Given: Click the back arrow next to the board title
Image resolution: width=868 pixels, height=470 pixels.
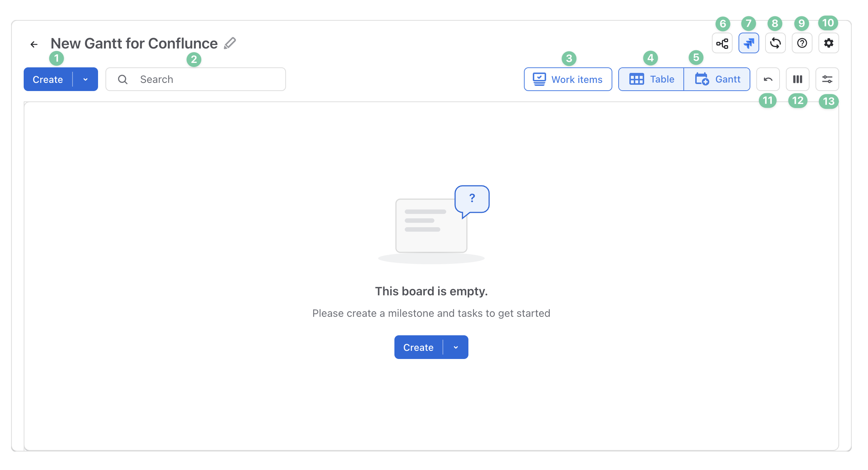Looking at the screenshot, I should tap(34, 44).
